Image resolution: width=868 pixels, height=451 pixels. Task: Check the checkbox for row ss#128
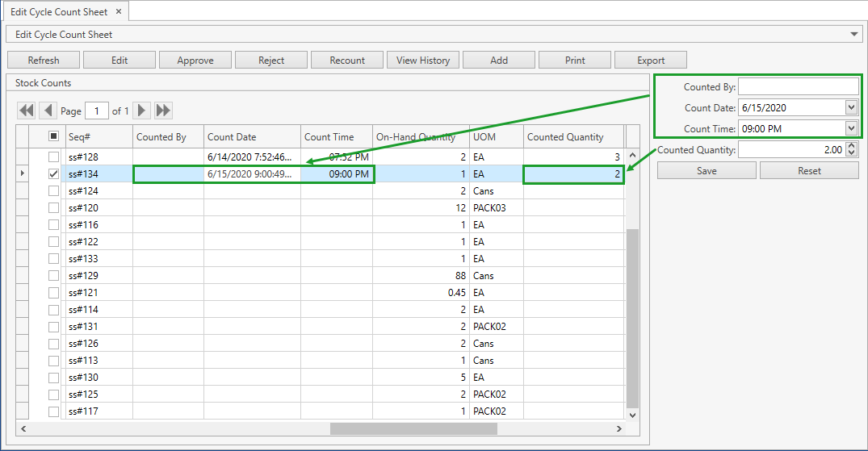point(54,157)
